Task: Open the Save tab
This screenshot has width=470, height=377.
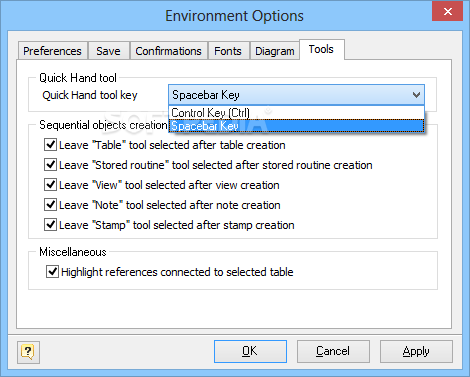Action: tap(108, 51)
